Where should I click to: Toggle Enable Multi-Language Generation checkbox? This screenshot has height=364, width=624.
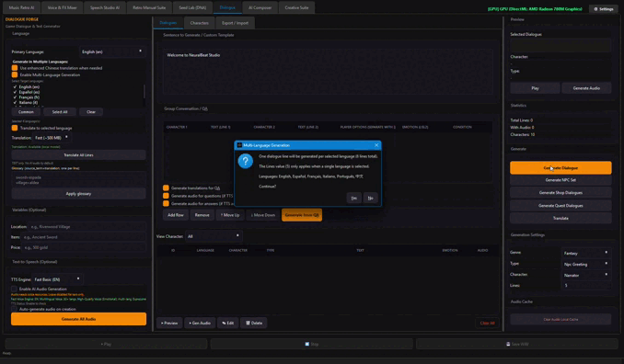point(15,74)
